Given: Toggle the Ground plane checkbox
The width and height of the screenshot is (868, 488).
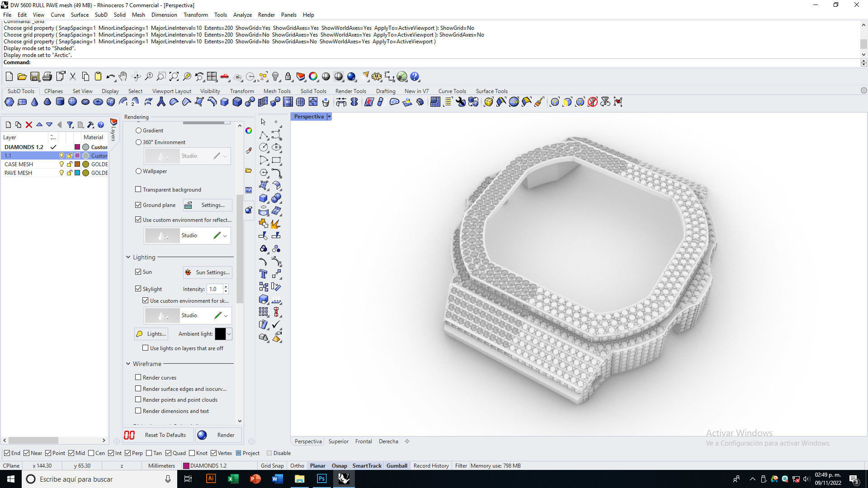Looking at the screenshot, I should (x=138, y=205).
